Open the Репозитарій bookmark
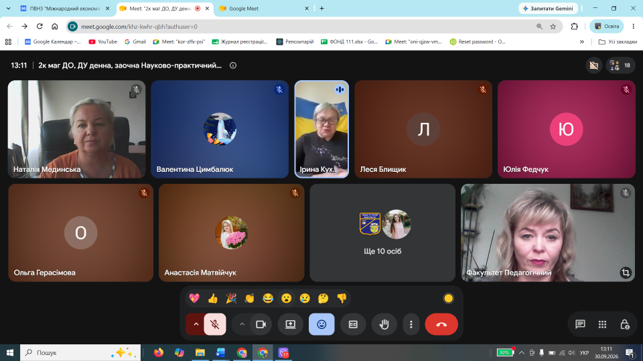Image resolution: width=643 pixels, height=361 pixels. (295, 41)
